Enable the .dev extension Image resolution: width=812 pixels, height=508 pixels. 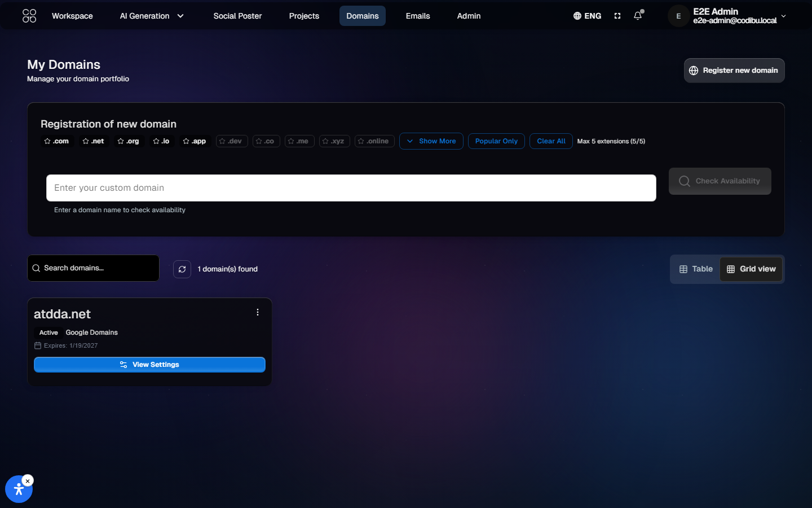232,141
